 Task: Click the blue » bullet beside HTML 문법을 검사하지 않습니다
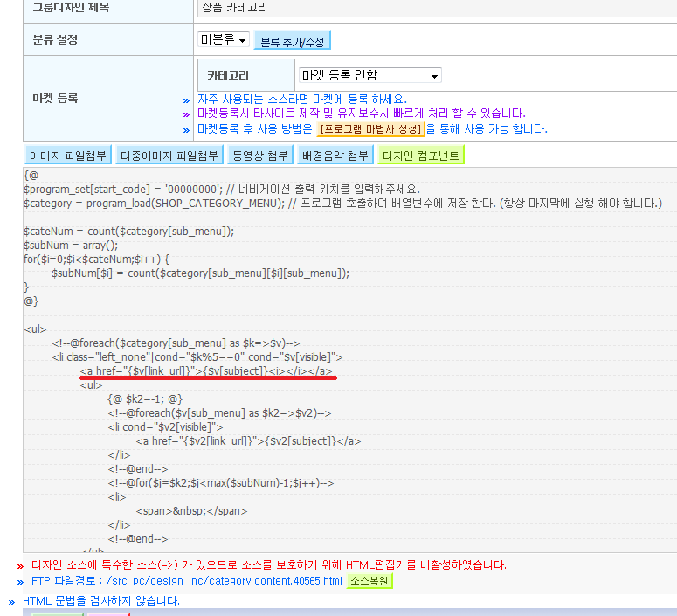coord(11,602)
